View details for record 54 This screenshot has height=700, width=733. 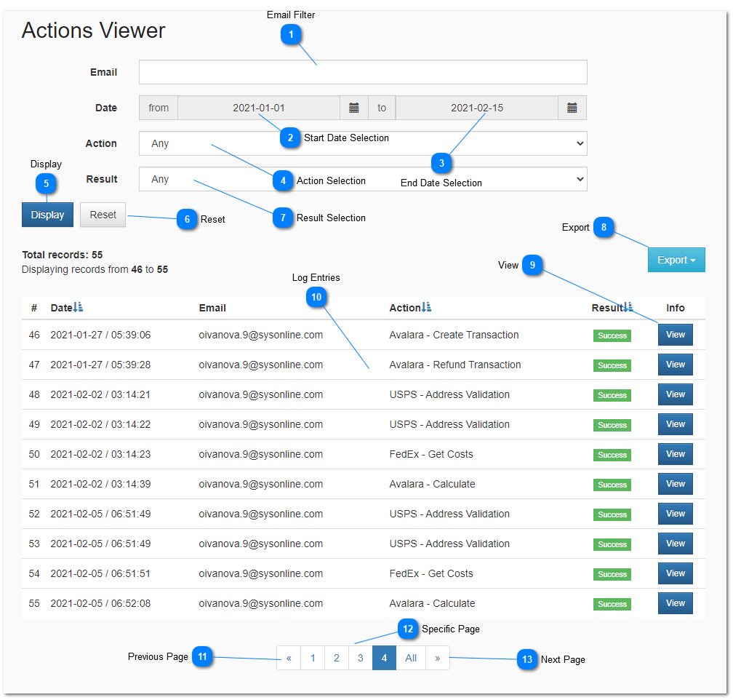click(x=675, y=573)
